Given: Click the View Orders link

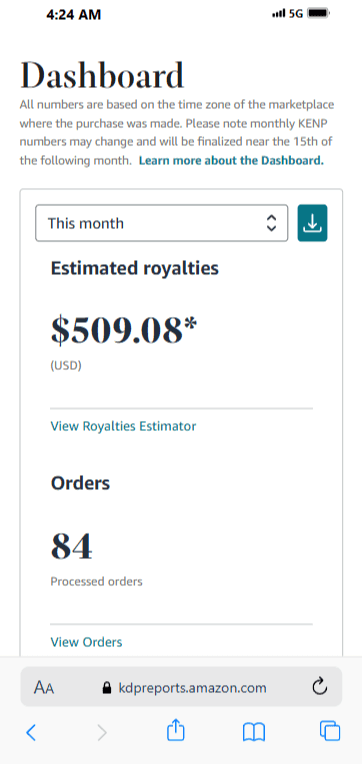Looking at the screenshot, I should [x=86, y=642].
